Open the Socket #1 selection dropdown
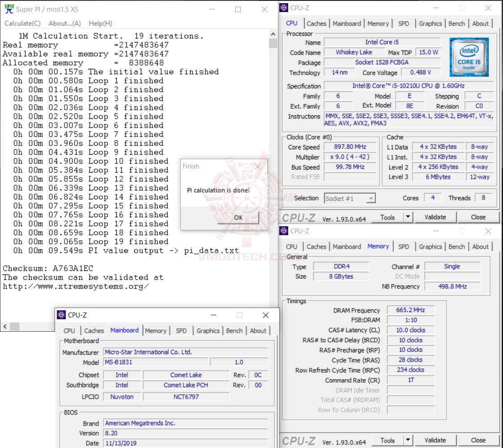The height and width of the screenshot is (448, 503). pyautogui.click(x=350, y=199)
